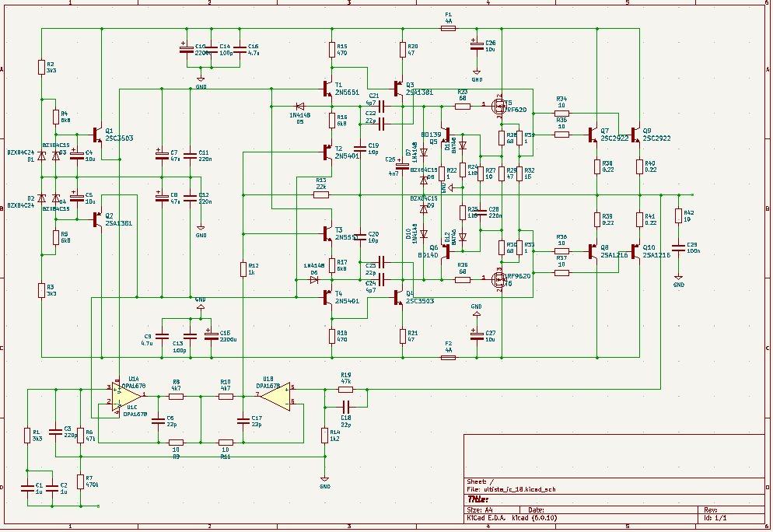Select resistor R14 1k2
773x532 pixels.
click(324, 436)
